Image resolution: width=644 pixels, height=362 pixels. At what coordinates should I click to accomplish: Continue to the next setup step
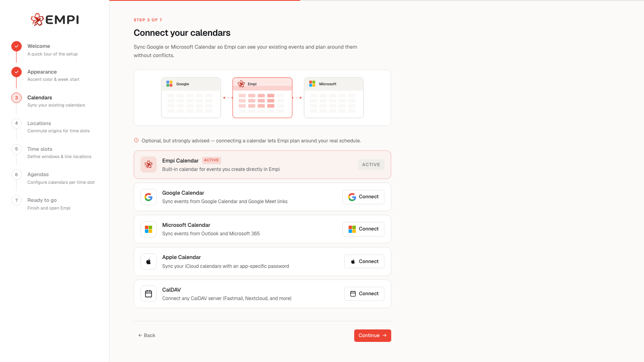click(373, 335)
